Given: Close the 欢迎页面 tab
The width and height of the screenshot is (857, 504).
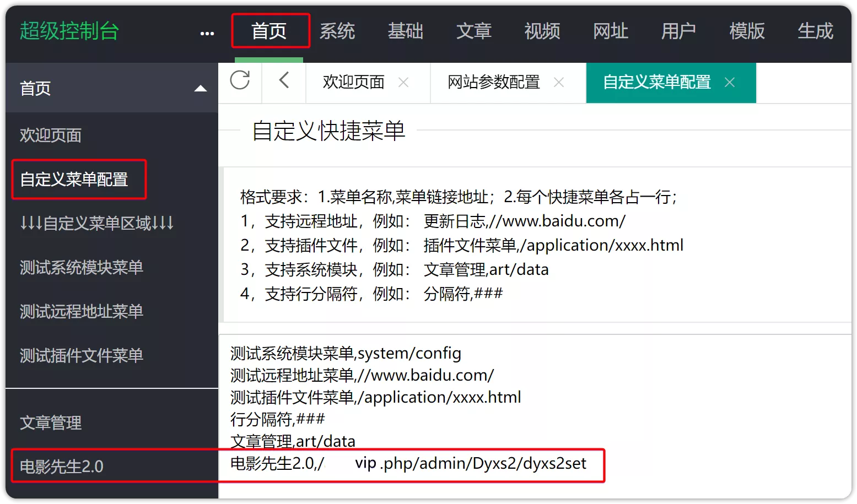Looking at the screenshot, I should (x=403, y=83).
